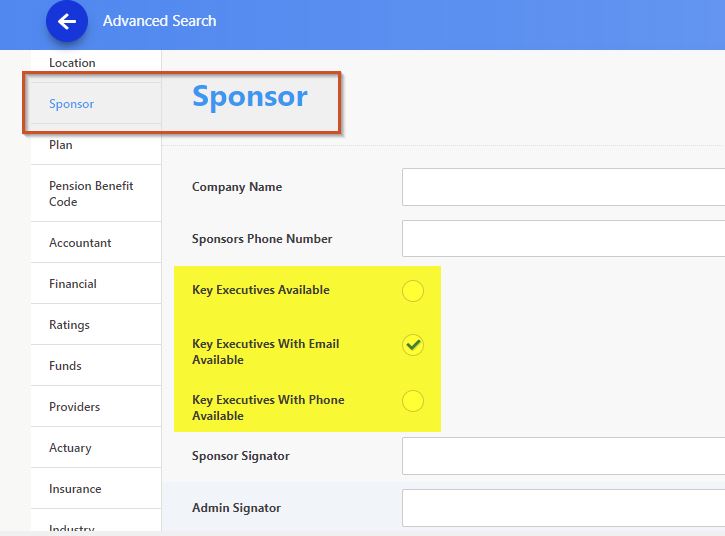Go to the Accountant section

coord(80,243)
